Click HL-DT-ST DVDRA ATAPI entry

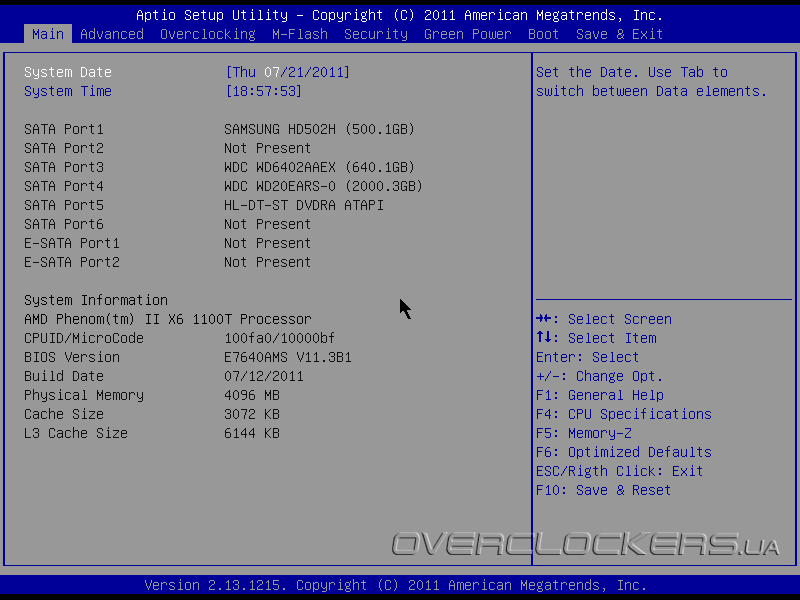coord(304,205)
